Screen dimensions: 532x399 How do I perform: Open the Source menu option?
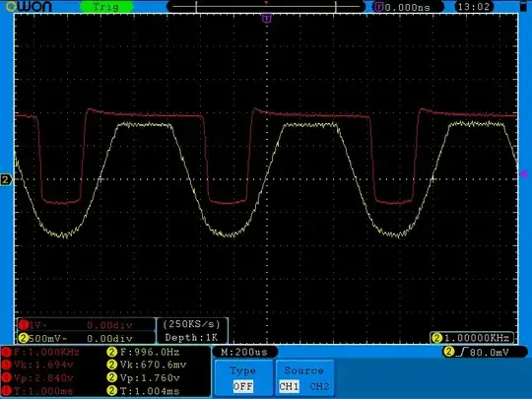tap(304, 370)
